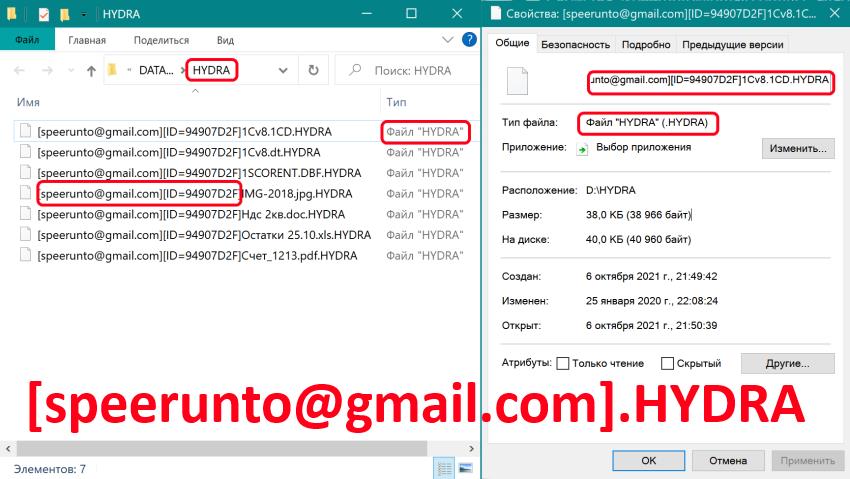Switch to Details view icon in status bar
This screenshot has height=479, width=850.
[444, 468]
